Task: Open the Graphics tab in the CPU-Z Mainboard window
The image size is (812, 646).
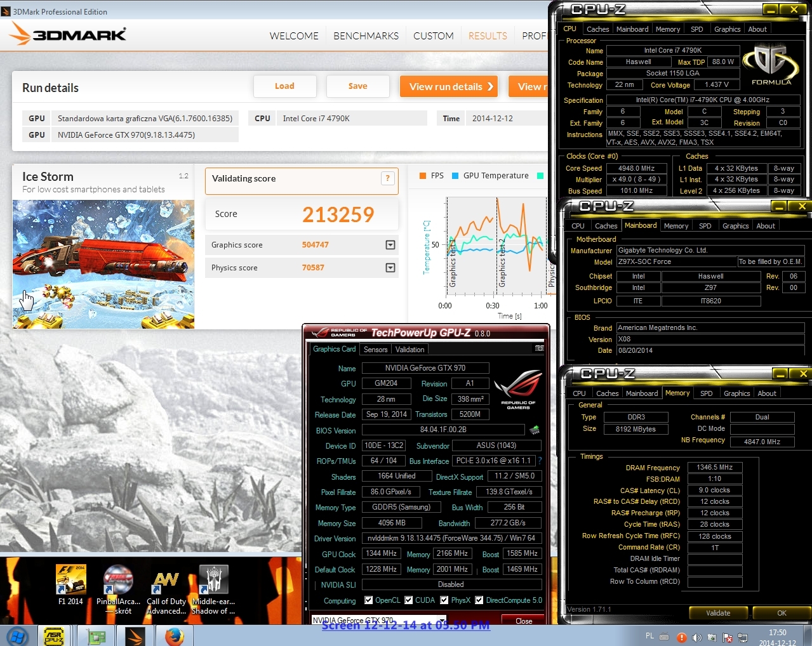Action: [x=735, y=226]
